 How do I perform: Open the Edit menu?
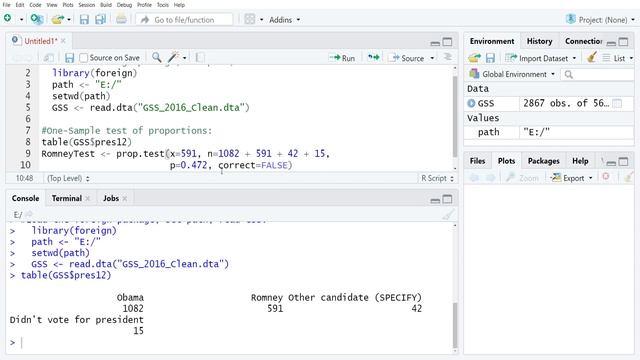click(20, 5)
